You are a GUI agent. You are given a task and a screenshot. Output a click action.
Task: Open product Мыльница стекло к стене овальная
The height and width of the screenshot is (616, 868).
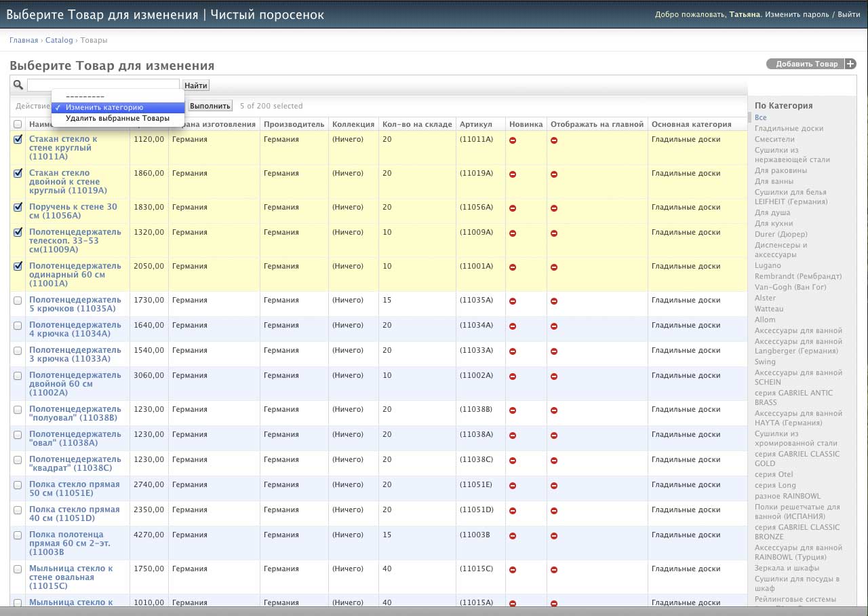[x=71, y=577]
